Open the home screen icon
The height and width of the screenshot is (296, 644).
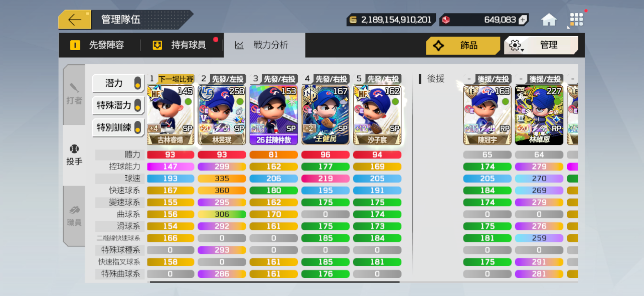click(549, 20)
